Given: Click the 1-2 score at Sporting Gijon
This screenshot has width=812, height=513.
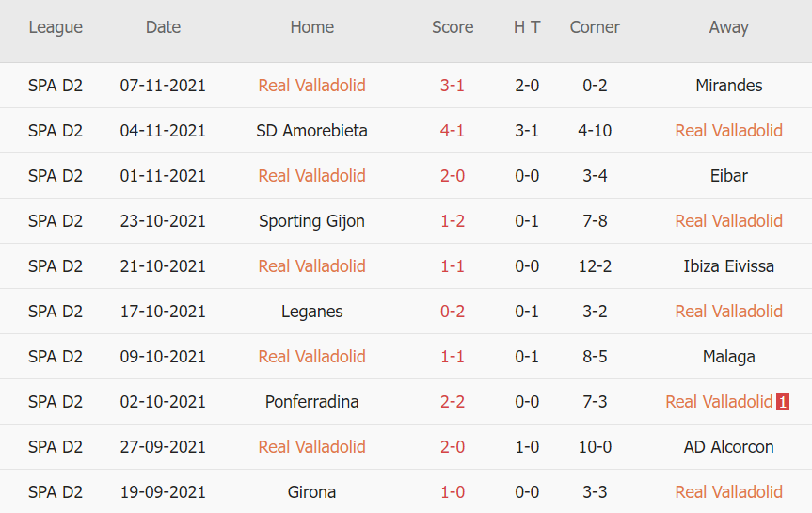Looking at the screenshot, I should [453, 221].
